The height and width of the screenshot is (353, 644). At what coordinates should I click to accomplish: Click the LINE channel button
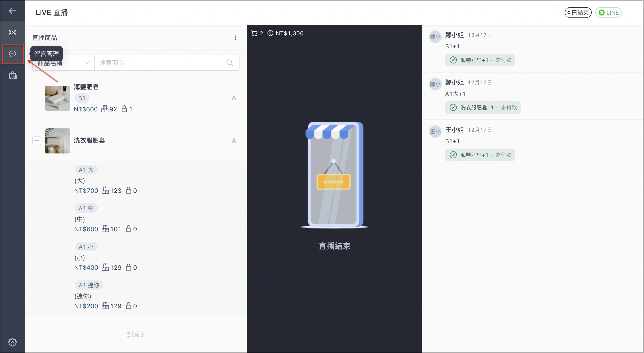608,13
